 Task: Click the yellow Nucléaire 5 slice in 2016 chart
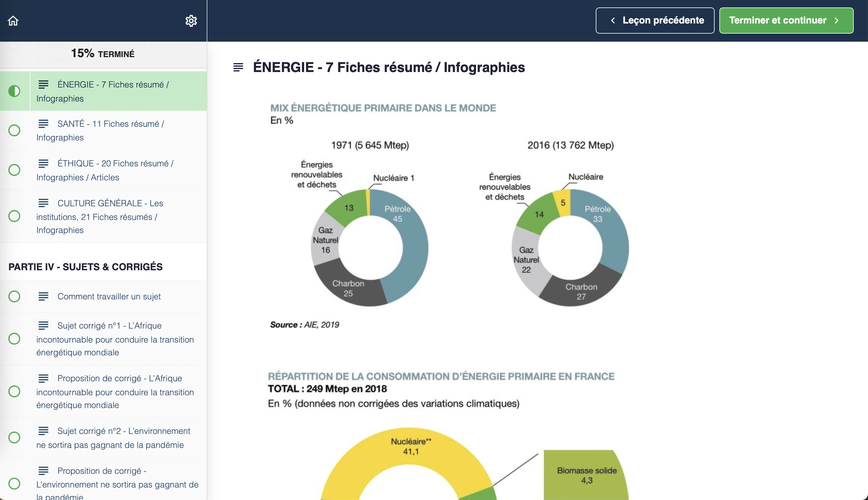tap(562, 203)
